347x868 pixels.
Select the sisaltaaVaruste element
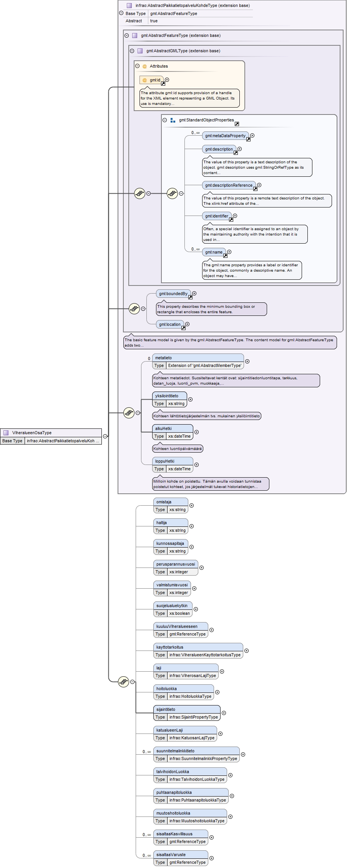tap(181, 858)
